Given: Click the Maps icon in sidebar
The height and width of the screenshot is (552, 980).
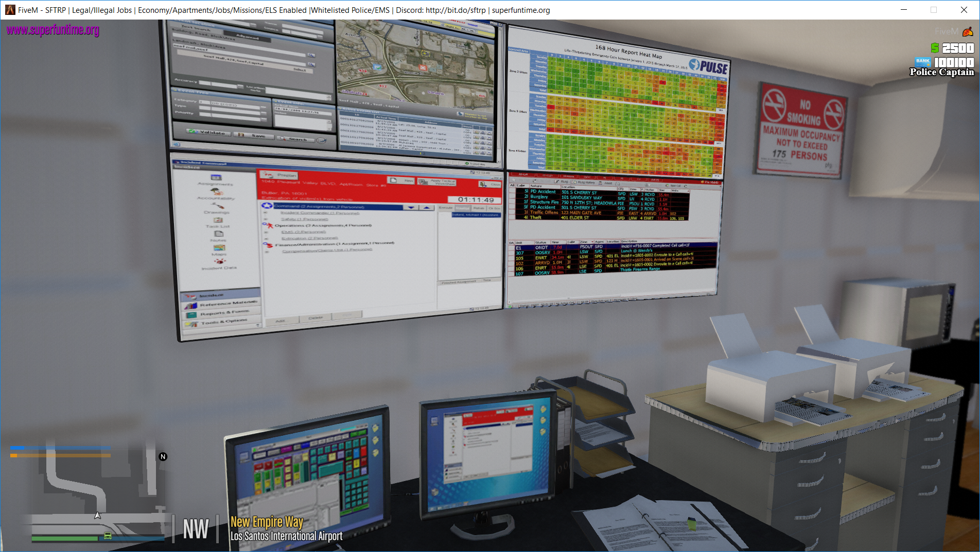Looking at the screenshot, I should coord(219,248).
